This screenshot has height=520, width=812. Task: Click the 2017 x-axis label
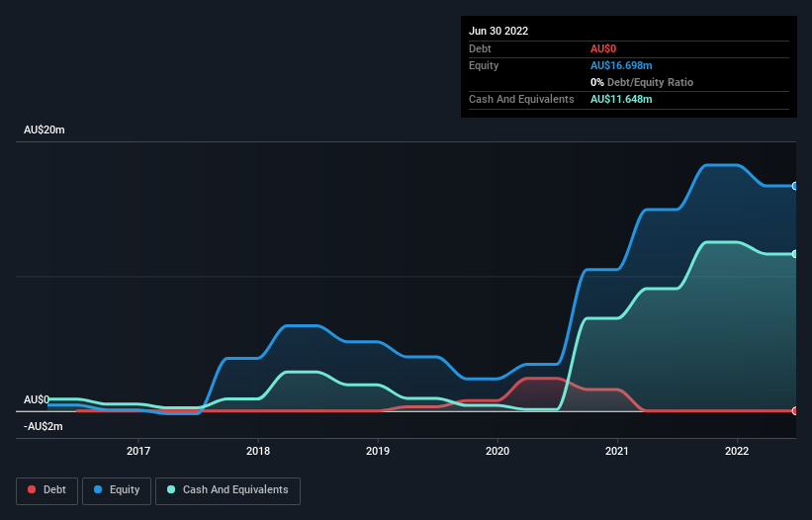tap(138, 451)
